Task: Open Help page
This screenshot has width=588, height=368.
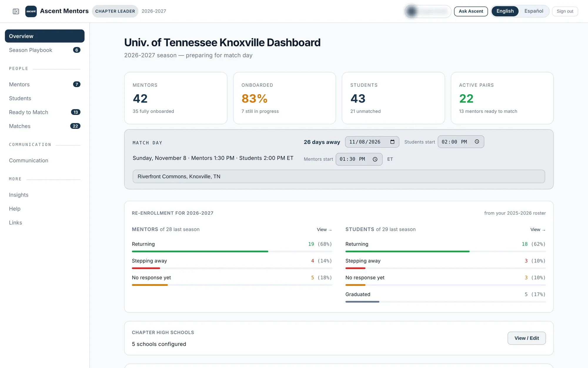Action: [x=45, y=209]
